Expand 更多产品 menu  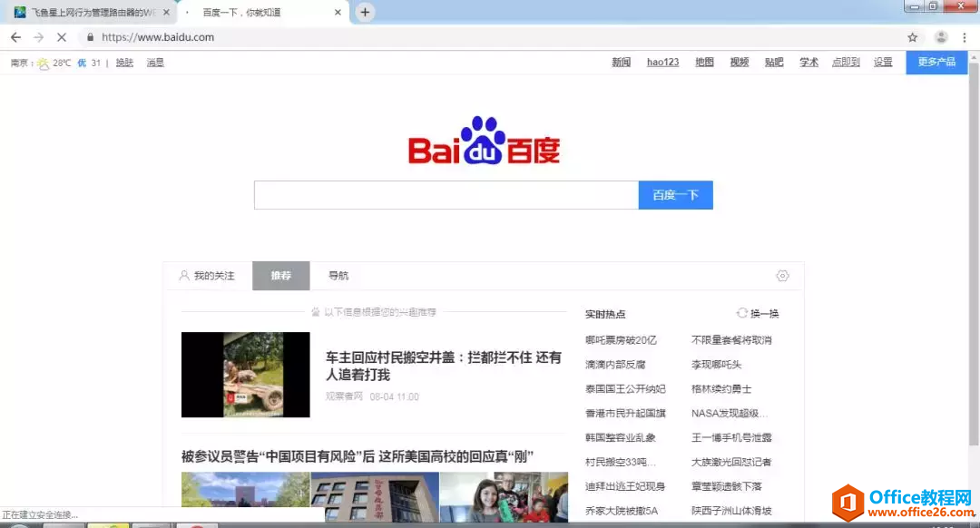(936, 62)
